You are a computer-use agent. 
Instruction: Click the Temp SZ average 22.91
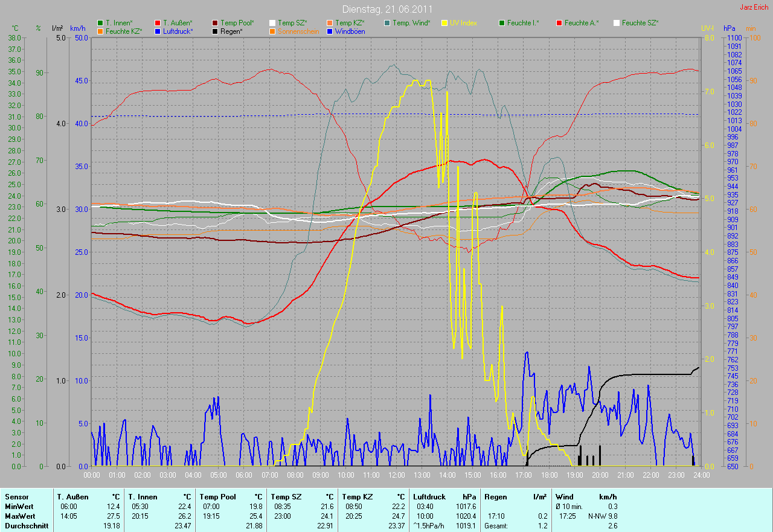coord(325,526)
